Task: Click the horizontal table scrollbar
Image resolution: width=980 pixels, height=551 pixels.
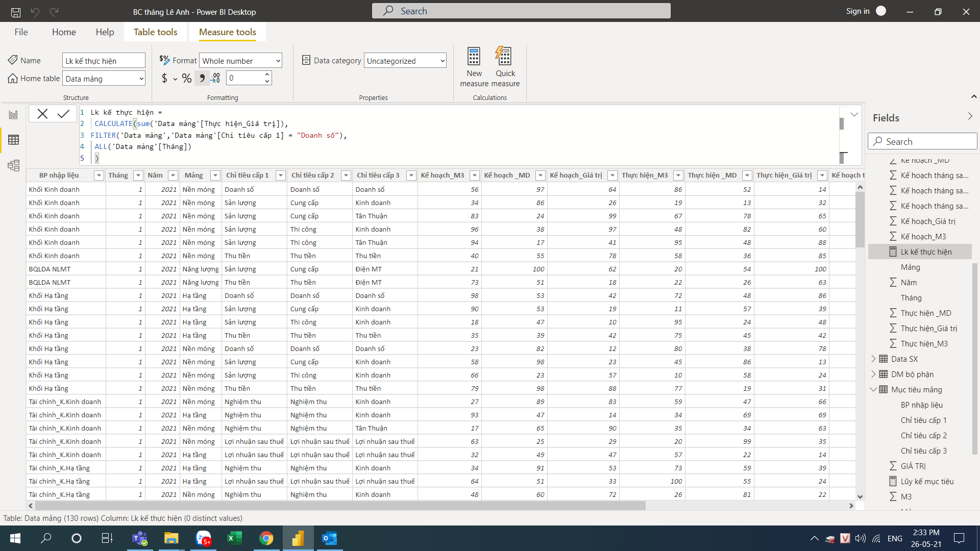Action: (x=340, y=506)
